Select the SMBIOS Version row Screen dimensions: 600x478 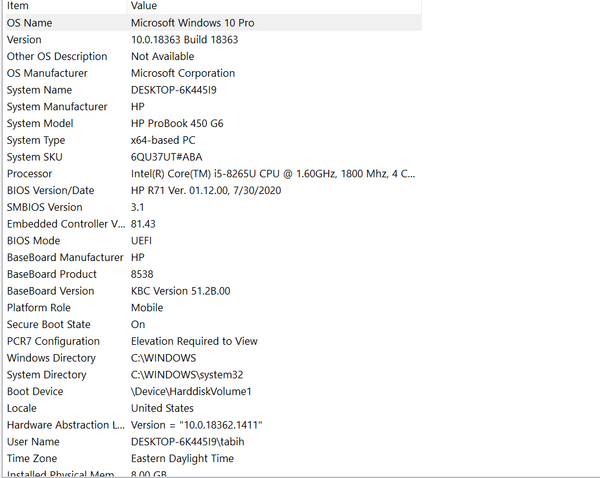(213, 207)
